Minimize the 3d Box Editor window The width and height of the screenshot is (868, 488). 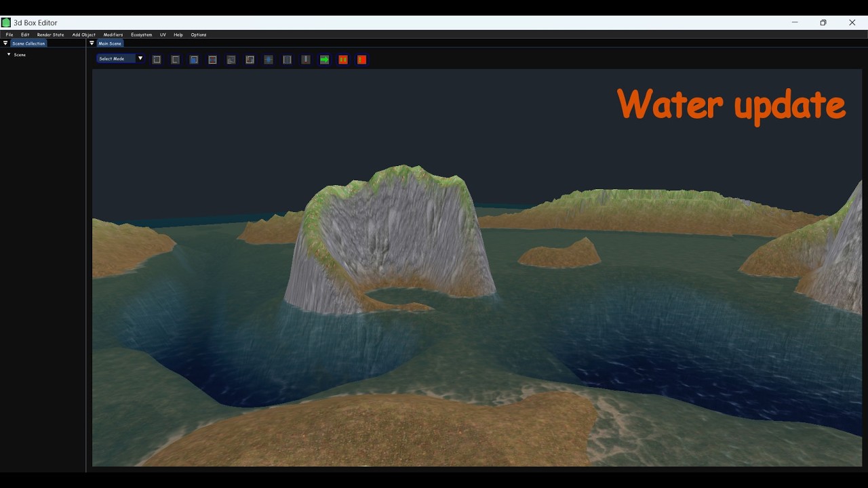(x=795, y=22)
